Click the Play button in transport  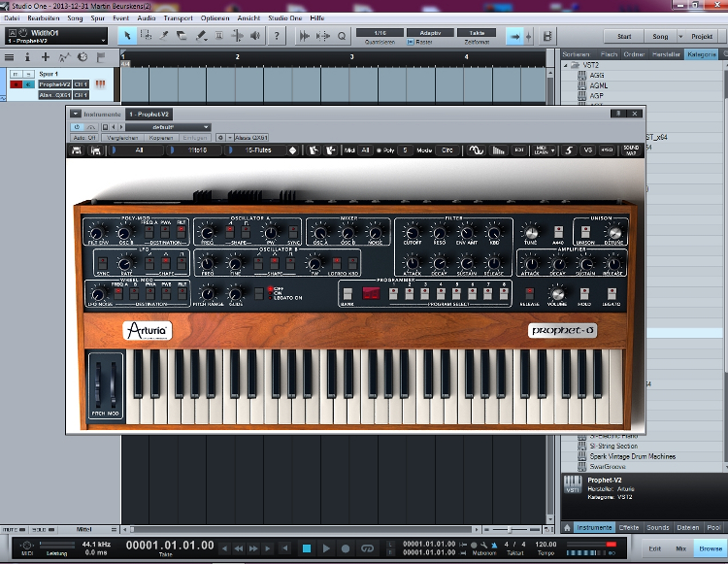click(326, 548)
